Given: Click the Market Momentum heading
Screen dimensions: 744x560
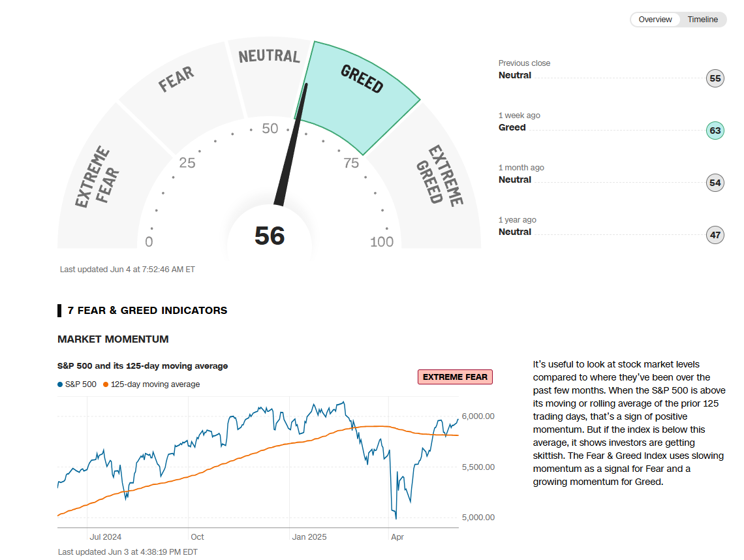Looking at the screenshot, I should click(x=113, y=339).
